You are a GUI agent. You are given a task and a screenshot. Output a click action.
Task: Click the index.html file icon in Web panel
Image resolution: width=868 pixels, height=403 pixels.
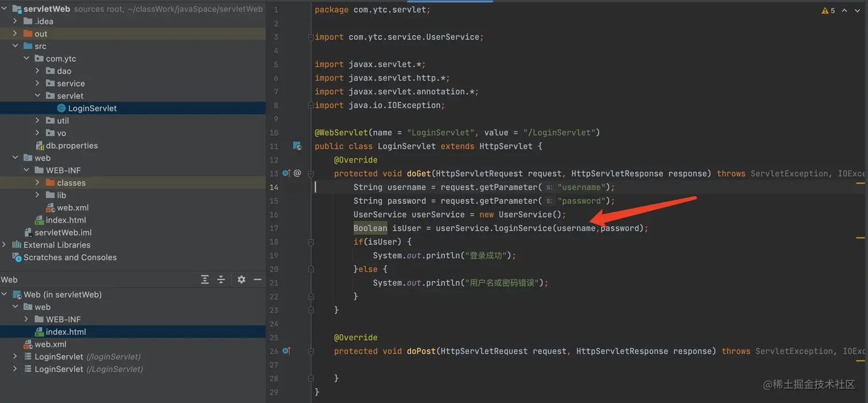(40, 332)
